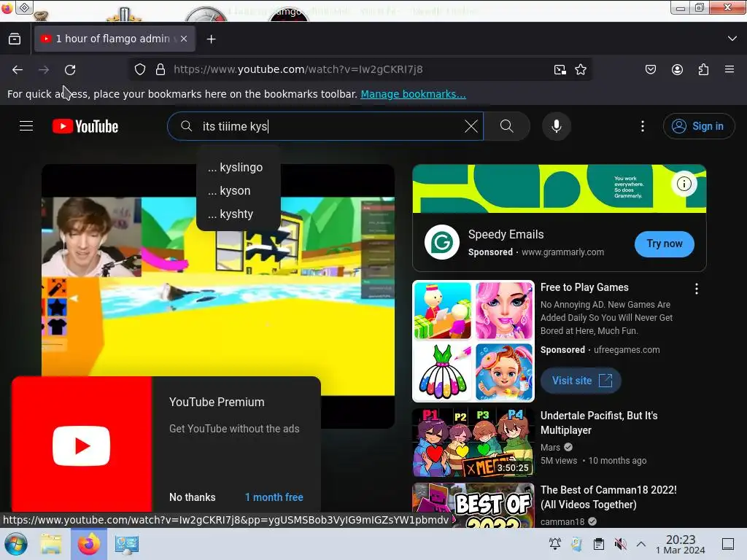The image size is (747, 560).
Task: Open the taskbar clock showing 20:23
Action: click(x=681, y=544)
